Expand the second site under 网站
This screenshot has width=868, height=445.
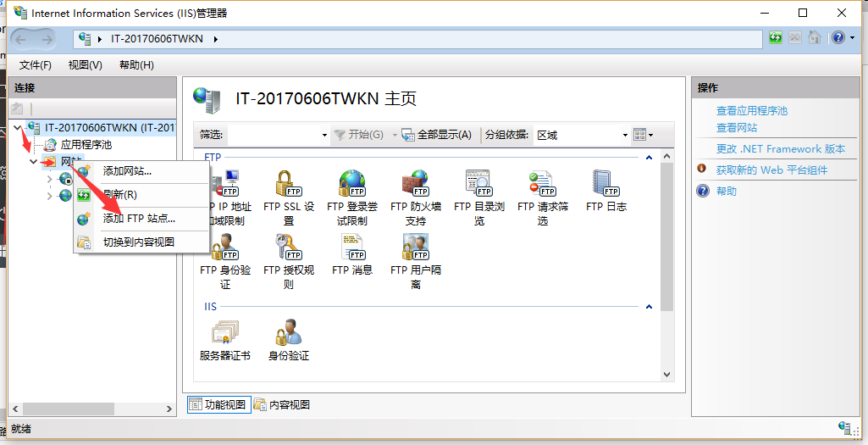pos(50,196)
